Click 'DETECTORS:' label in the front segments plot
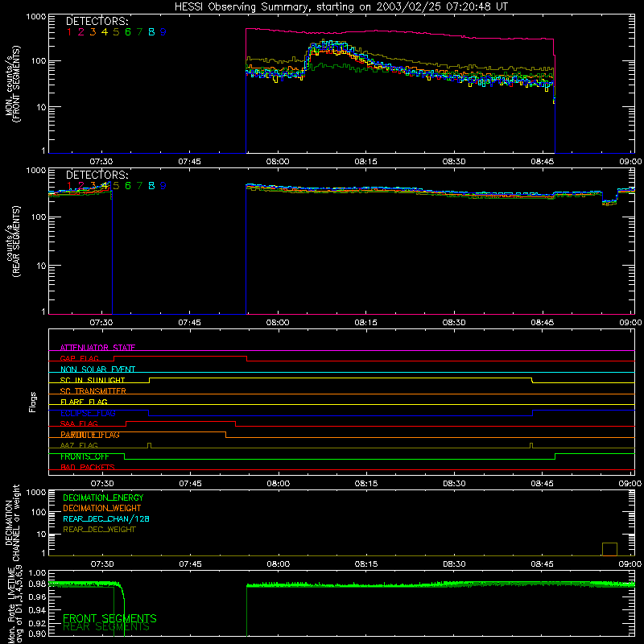The image size is (644, 644). [97, 22]
